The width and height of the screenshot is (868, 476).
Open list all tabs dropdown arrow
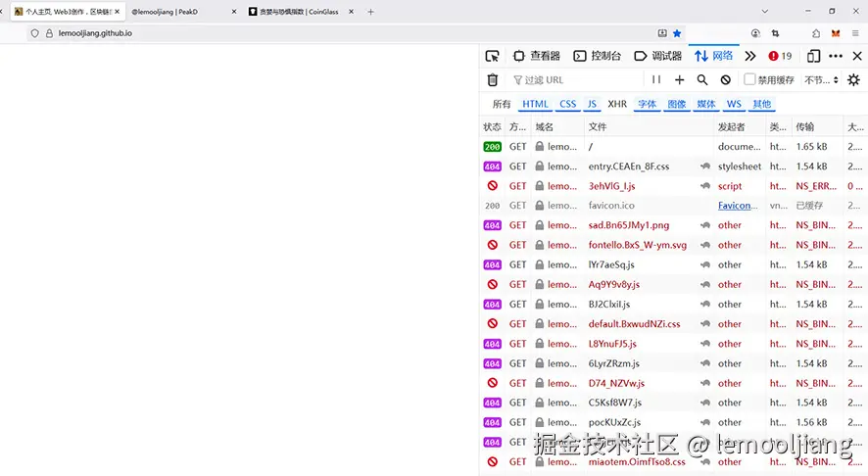pos(764,12)
